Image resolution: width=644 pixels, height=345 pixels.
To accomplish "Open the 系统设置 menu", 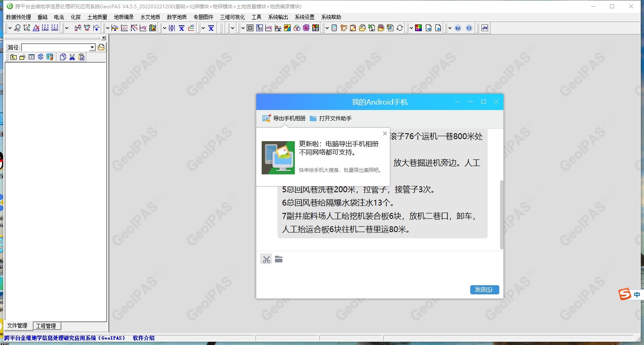I will tap(305, 17).
